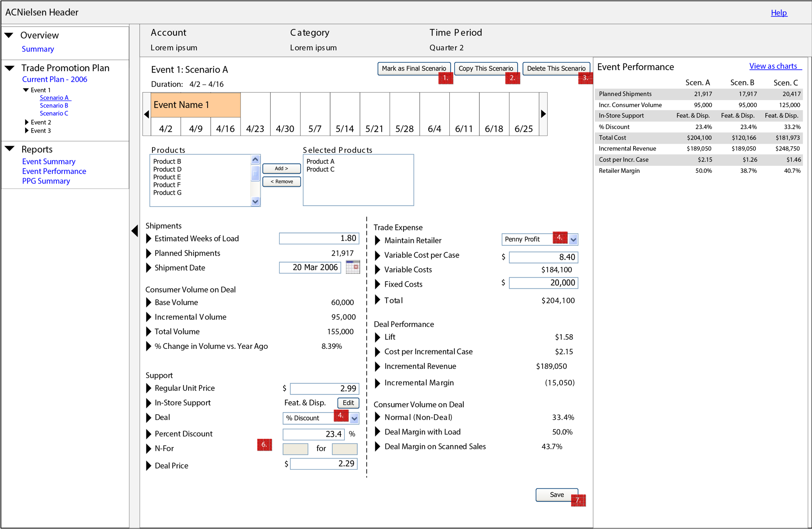Viewport: 812px width, 529px height.
Task: Click the left arrow on the event timeline
Action: click(x=146, y=114)
